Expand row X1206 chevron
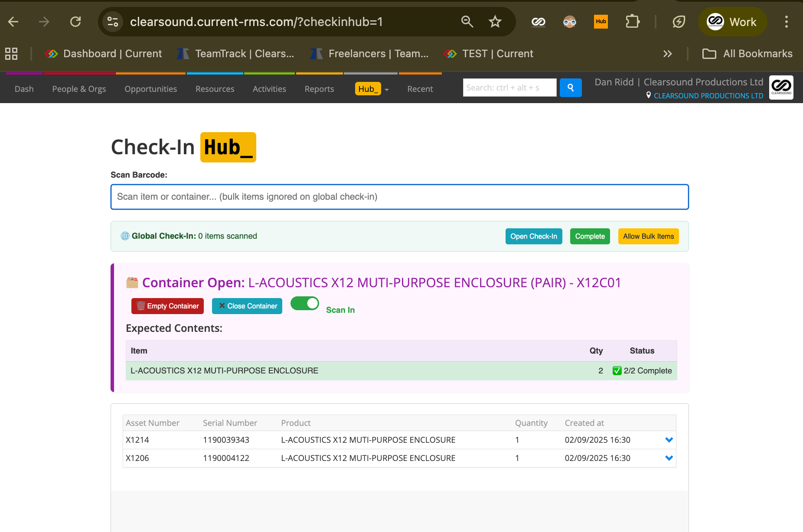The width and height of the screenshot is (803, 532). coord(669,458)
